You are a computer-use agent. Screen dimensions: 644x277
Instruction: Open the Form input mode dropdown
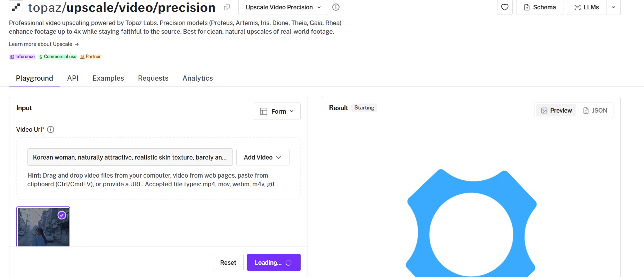pos(277,111)
